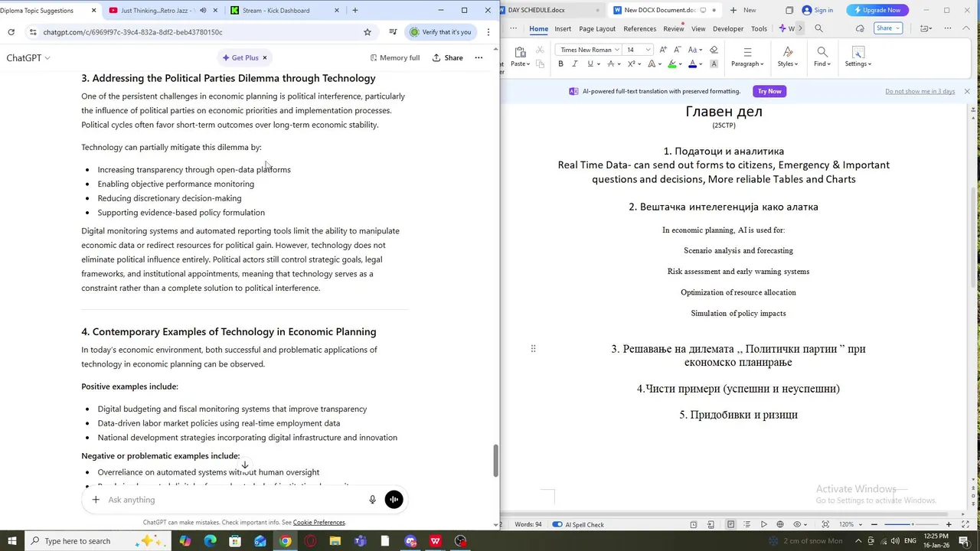
Task: Click the Copy icon below scissors
Action: pyautogui.click(x=540, y=64)
